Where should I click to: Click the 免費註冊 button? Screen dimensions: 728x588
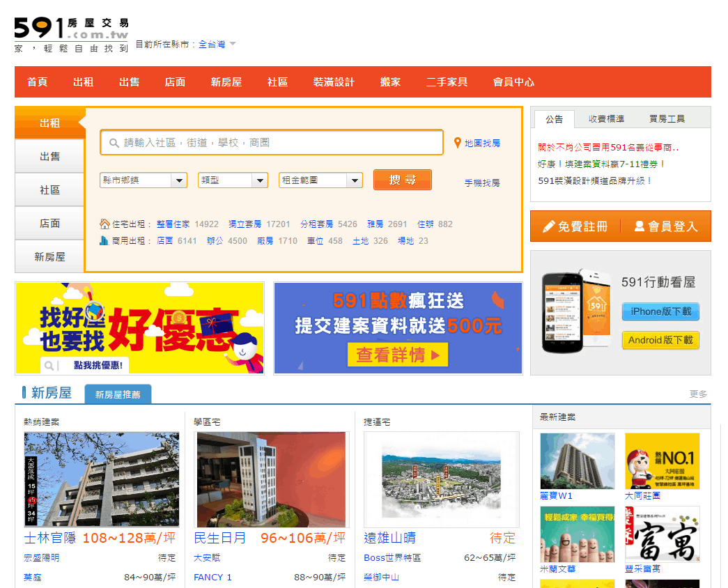point(575,226)
